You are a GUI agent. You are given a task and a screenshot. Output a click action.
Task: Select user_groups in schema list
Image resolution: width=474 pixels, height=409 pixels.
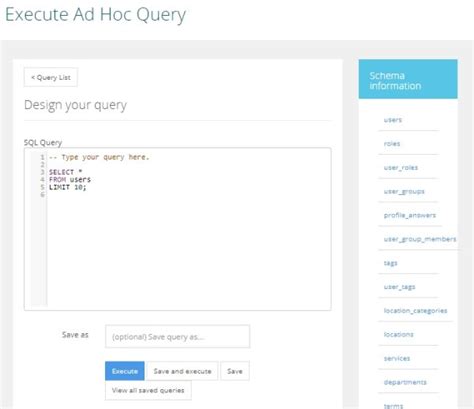click(x=404, y=192)
